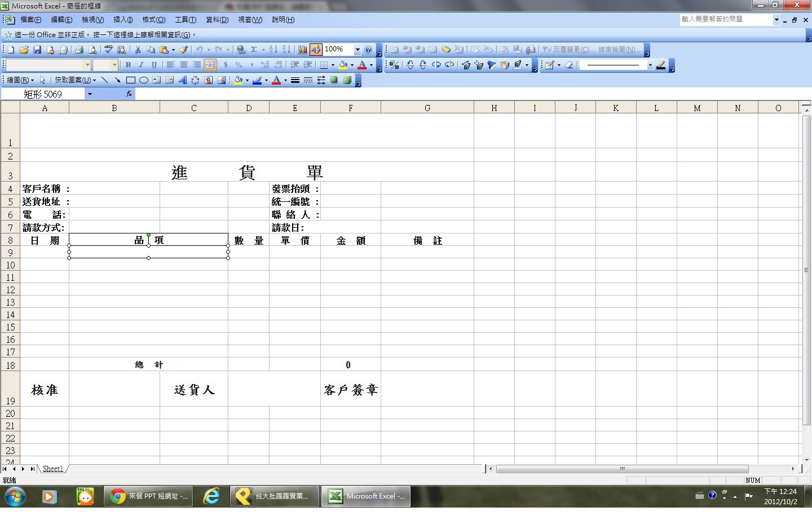Apply the yellow Fill Color on Formatting toolbar
The height and width of the screenshot is (529, 812).
tap(343, 65)
